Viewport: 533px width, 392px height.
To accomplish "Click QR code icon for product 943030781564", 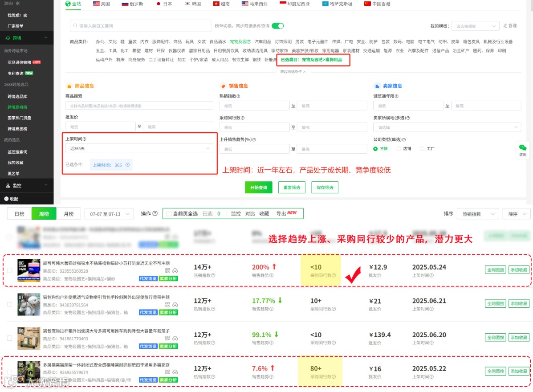I will point(167,305).
